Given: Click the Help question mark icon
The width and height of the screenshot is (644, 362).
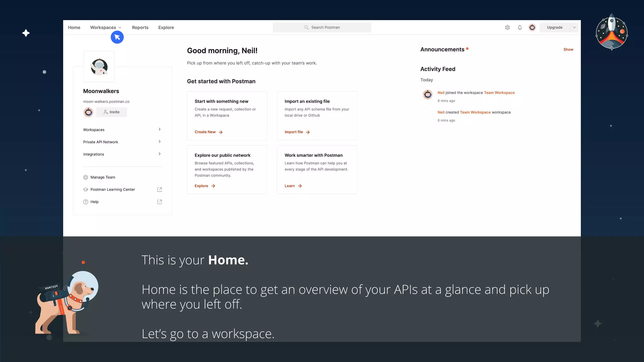Looking at the screenshot, I should click(x=86, y=202).
